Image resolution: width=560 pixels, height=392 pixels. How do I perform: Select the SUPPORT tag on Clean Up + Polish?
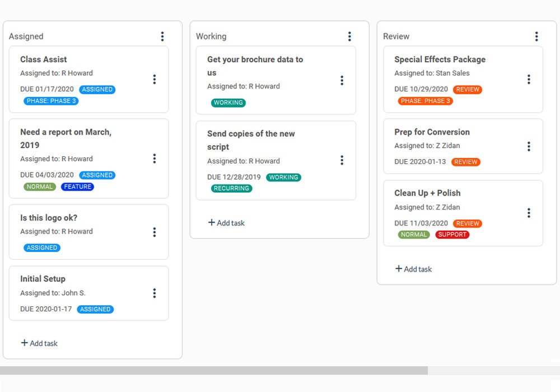pyautogui.click(x=452, y=234)
